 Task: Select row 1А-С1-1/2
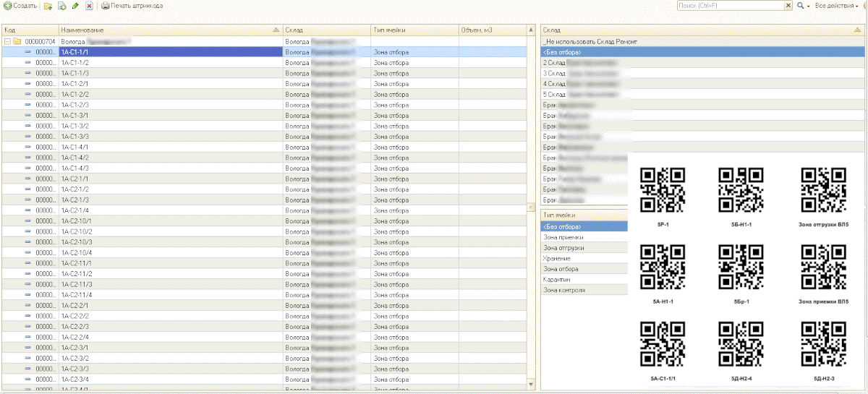[x=264, y=63]
